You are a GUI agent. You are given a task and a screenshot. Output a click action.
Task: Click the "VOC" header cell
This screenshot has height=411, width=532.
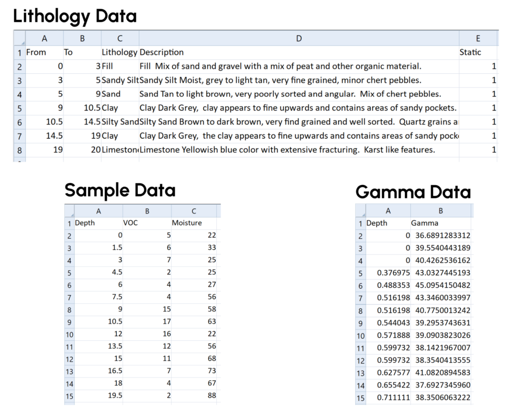pyautogui.click(x=146, y=223)
